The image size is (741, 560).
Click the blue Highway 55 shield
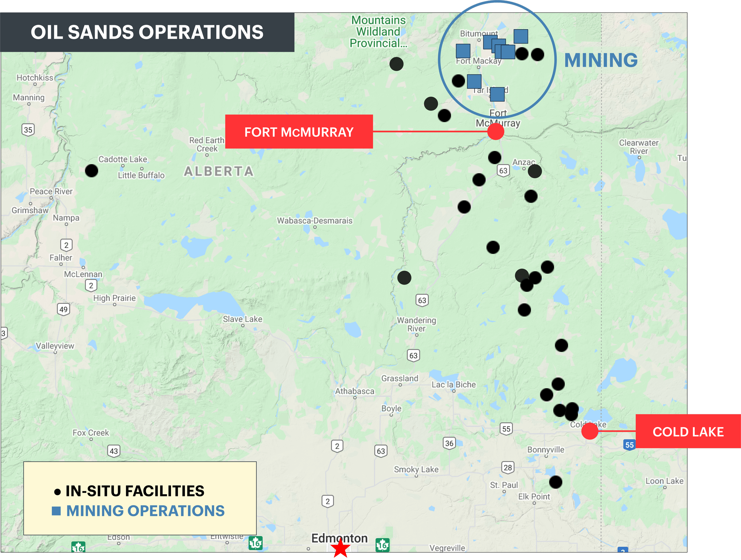pos(630,445)
